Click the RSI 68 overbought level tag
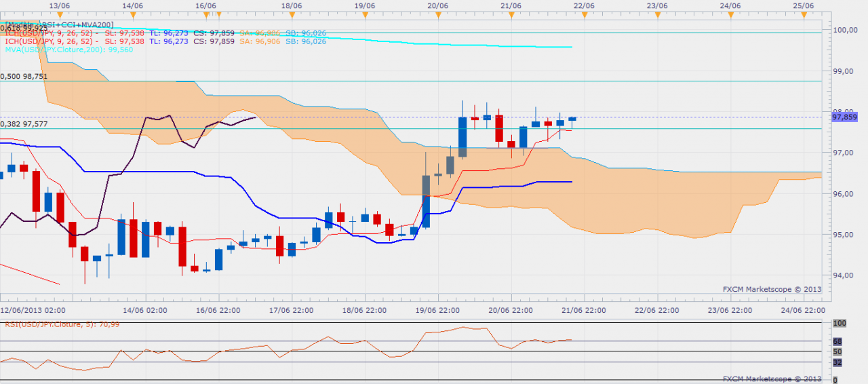Image resolution: width=868 pixels, height=384 pixels. [837, 341]
